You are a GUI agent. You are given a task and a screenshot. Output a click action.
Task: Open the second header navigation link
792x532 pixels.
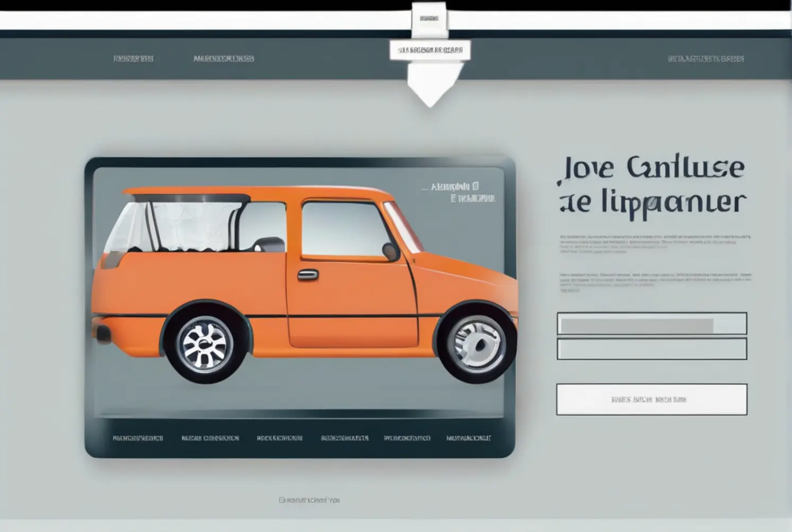(223, 59)
